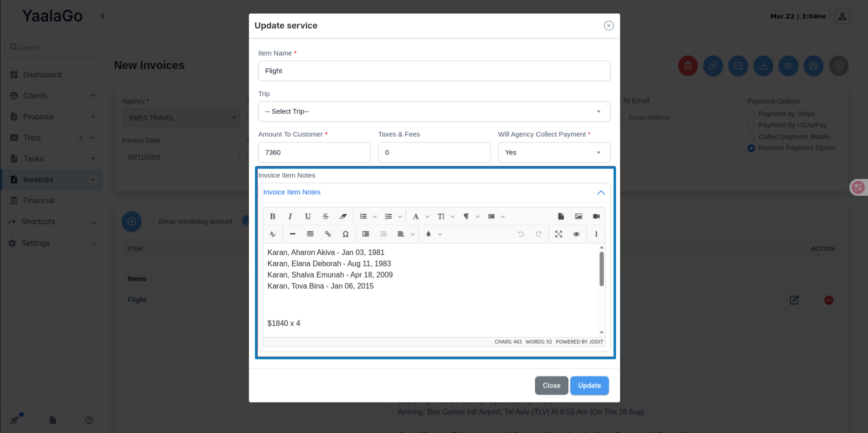868x433 pixels.
Task: Click the blue add item plus button
Action: point(132,221)
